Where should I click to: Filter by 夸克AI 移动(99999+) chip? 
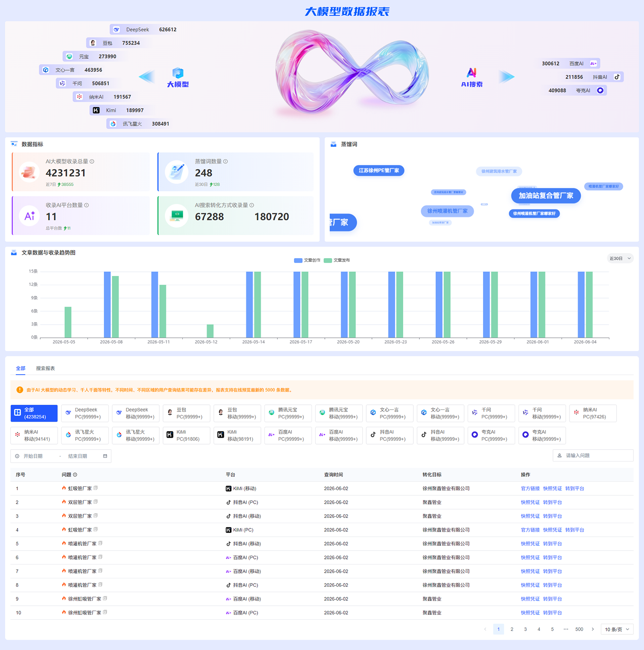pos(542,435)
